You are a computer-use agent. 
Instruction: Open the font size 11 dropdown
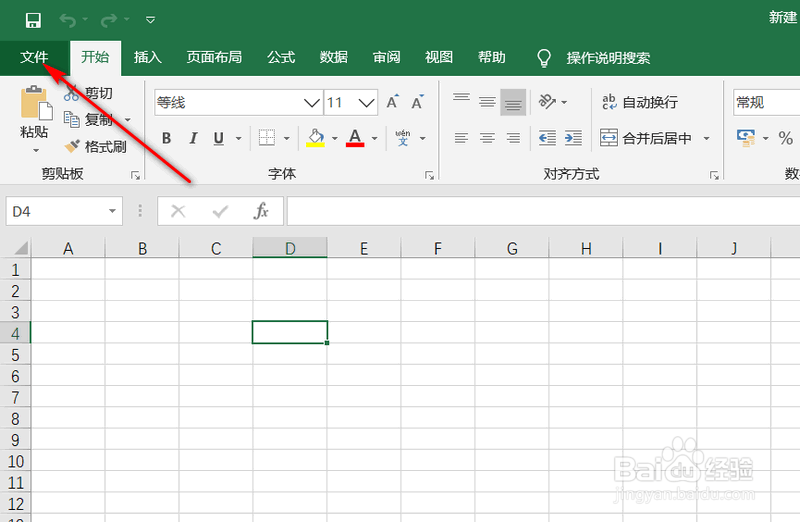tap(366, 103)
